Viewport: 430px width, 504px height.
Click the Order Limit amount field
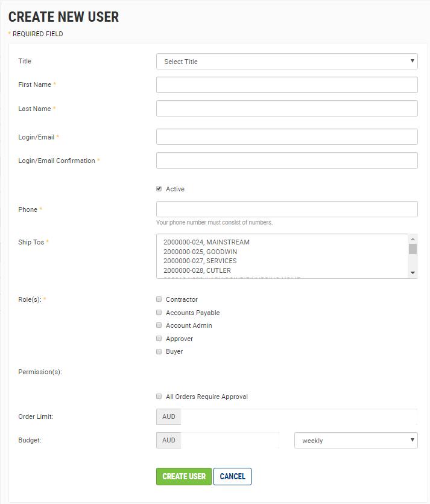coord(299,416)
